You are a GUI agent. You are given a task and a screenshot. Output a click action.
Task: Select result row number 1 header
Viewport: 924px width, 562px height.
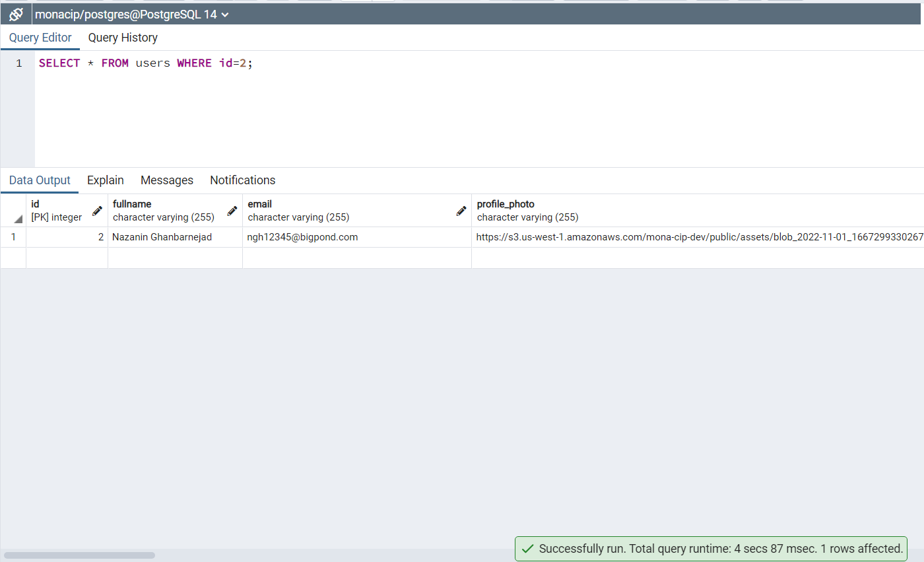(x=13, y=237)
